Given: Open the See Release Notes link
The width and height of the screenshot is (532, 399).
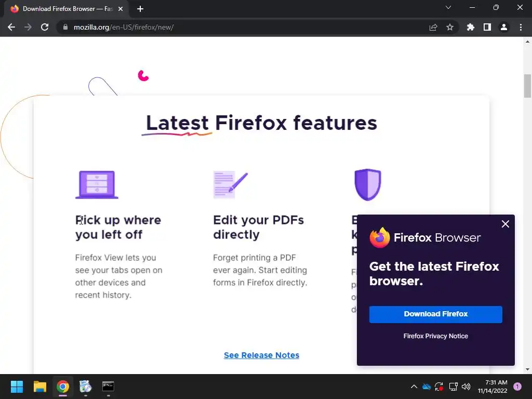Looking at the screenshot, I should [261, 355].
